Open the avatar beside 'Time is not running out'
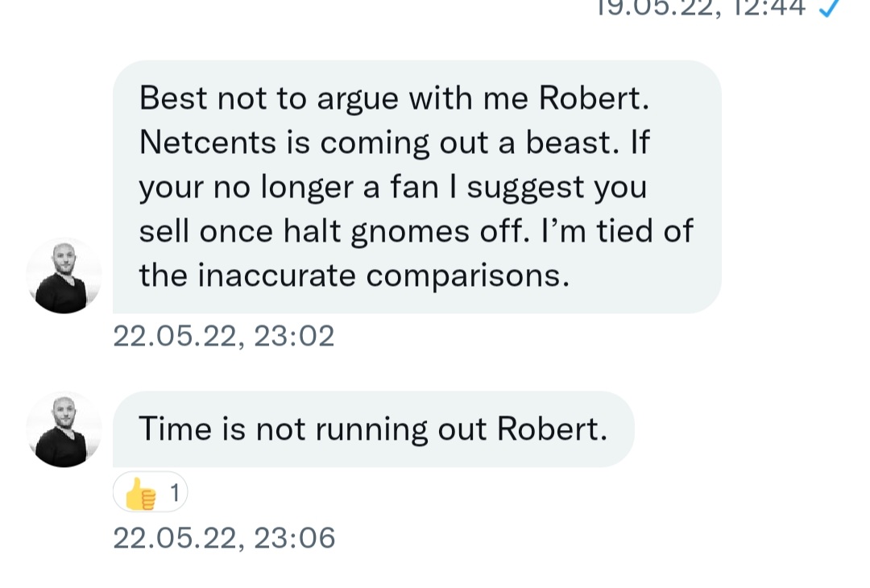 point(64,429)
